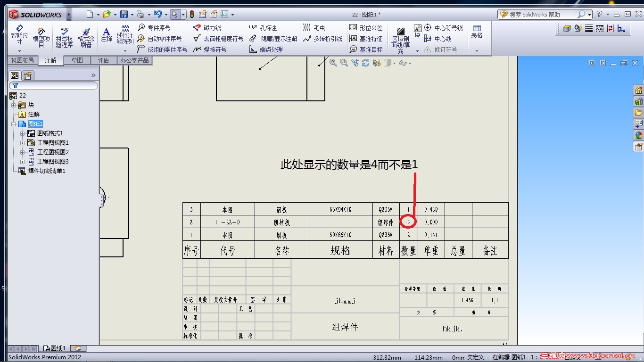
Task: Undo the last action
Action: click(158, 14)
